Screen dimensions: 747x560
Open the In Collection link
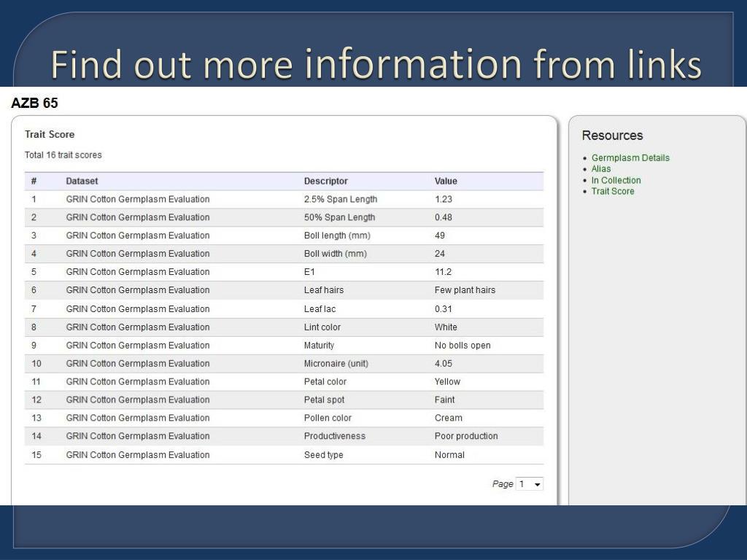tap(616, 180)
